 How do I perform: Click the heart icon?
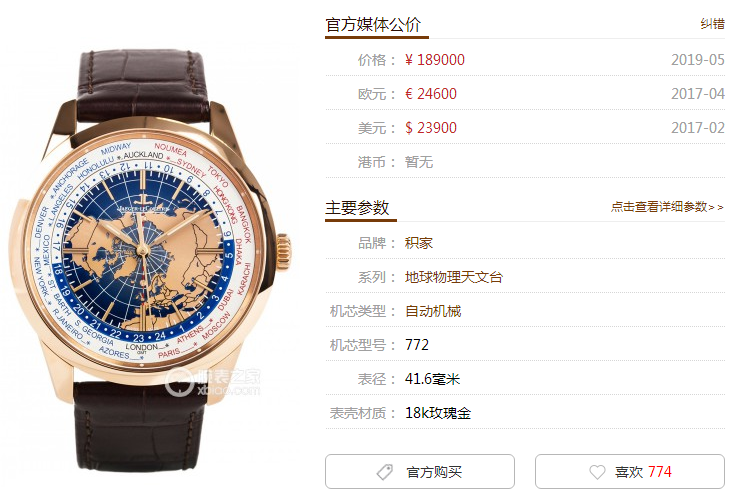tap(597, 472)
